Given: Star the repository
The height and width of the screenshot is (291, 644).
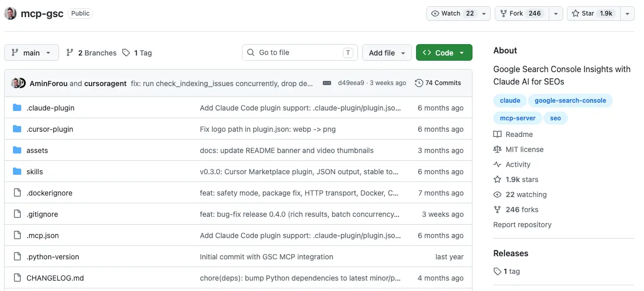Looking at the screenshot, I should [594, 13].
